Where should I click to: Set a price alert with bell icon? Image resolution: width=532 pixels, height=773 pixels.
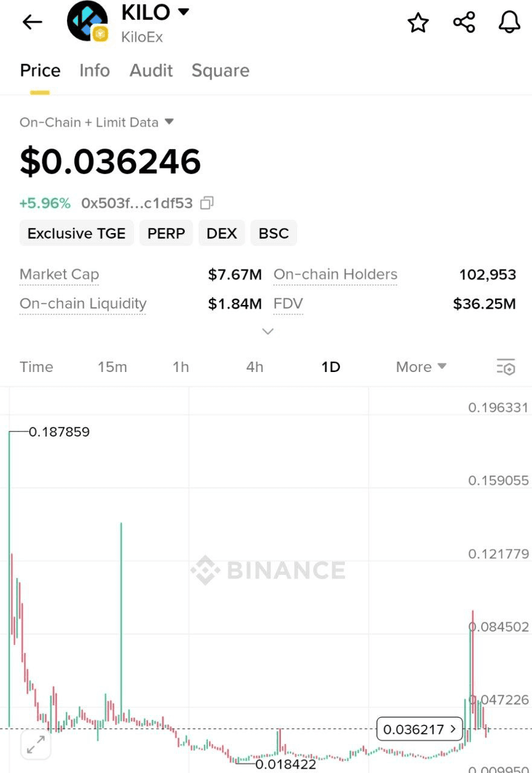point(509,22)
